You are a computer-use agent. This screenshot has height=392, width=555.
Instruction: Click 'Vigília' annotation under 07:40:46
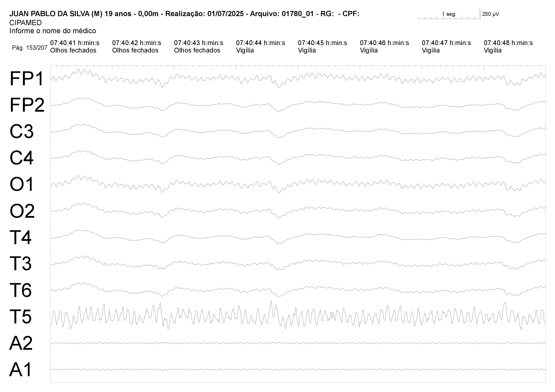point(369,50)
